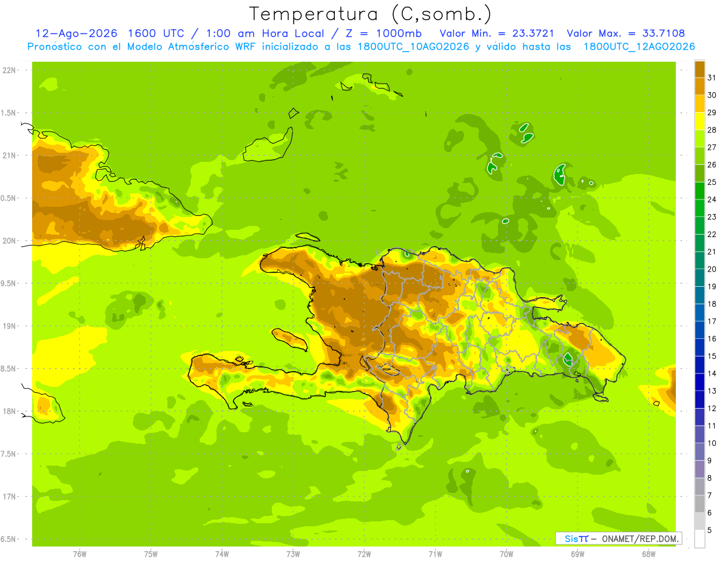The image size is (728, 562).
Task: Click the "72W" longitude label
Action: point(364,554)
